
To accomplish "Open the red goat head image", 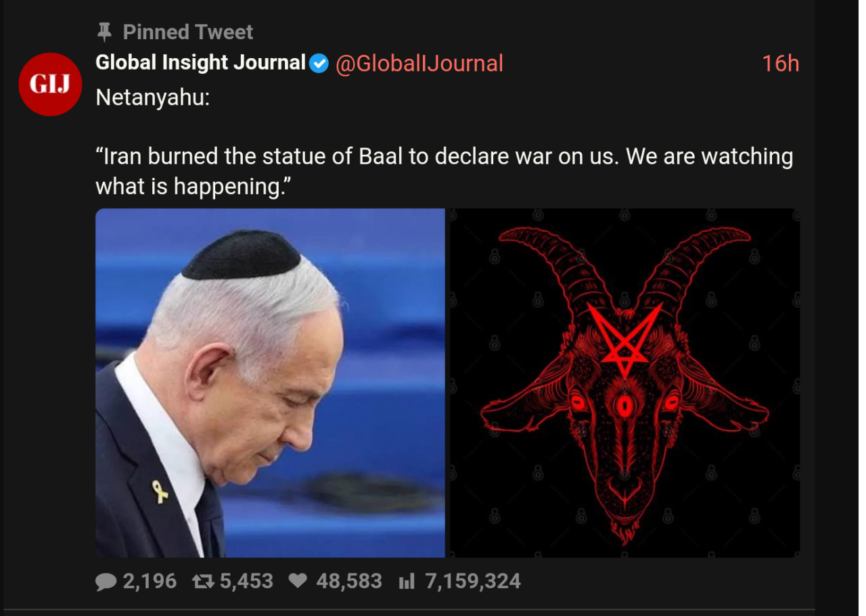I will (625, 383).
